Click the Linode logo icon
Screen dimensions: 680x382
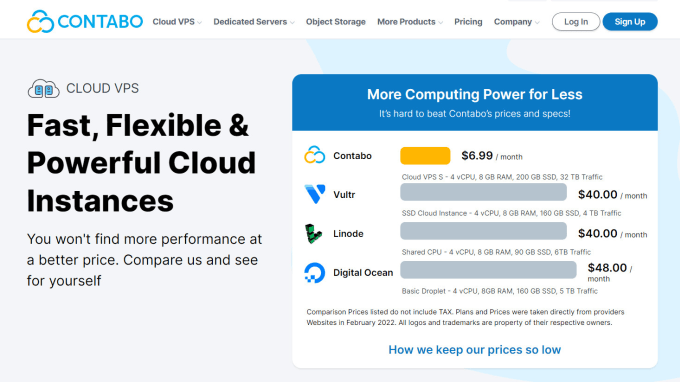(313, 233)
